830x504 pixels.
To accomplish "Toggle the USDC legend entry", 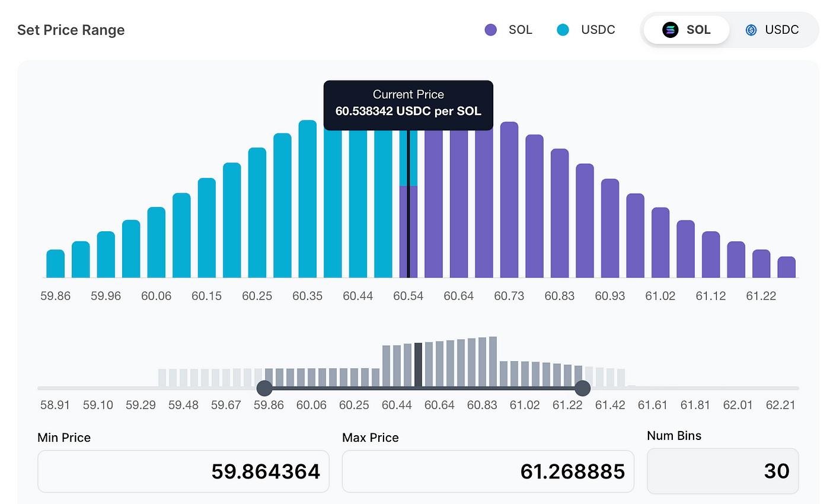I will (x=586, y=29).
